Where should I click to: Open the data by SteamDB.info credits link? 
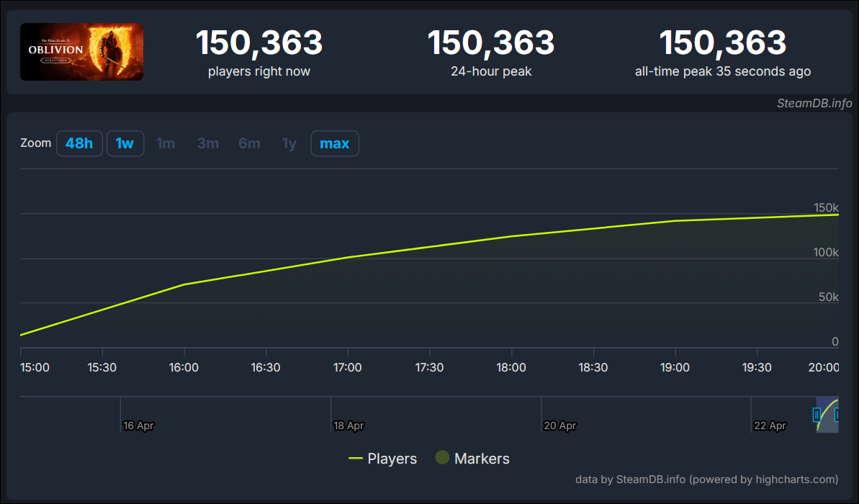pos(706,480)
